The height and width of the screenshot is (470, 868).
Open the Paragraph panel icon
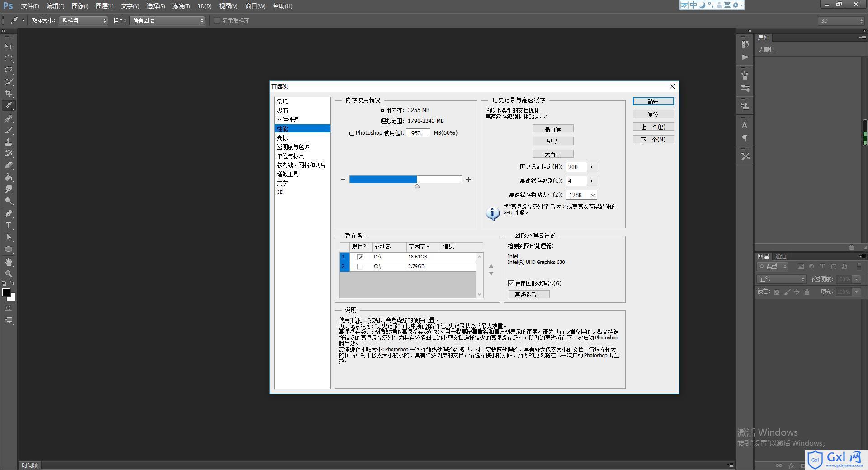pos(745,138)
